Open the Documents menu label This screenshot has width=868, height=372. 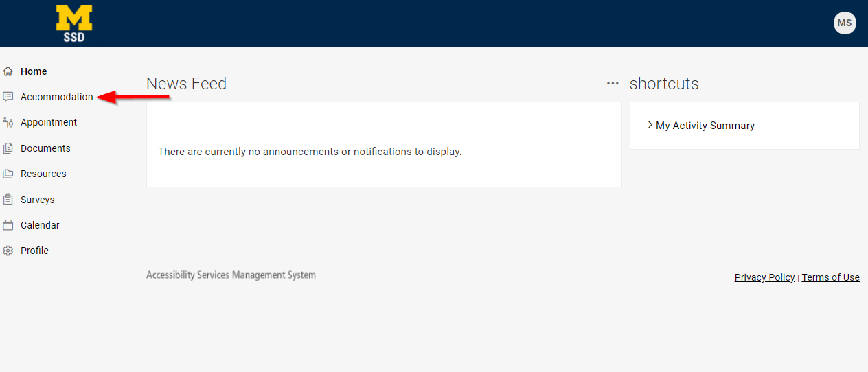point(45,148)
